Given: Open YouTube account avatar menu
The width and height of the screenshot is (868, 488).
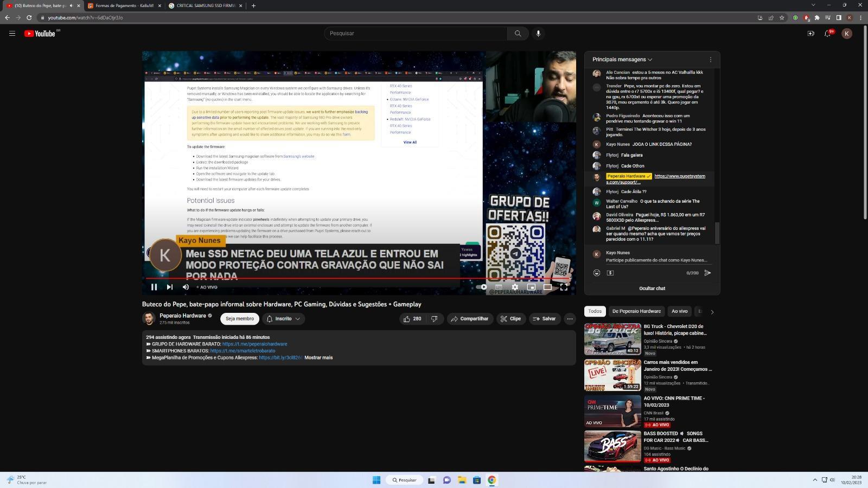Looking at the screenshot, I should [847, 34].
